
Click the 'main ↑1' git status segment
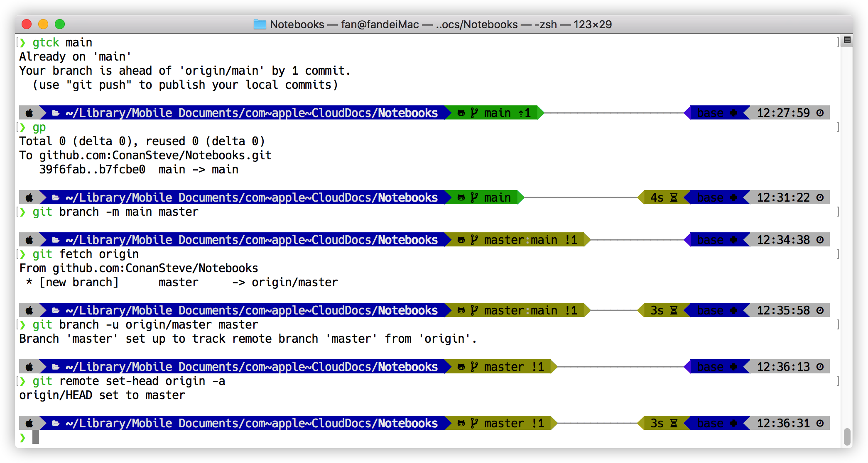494,113
